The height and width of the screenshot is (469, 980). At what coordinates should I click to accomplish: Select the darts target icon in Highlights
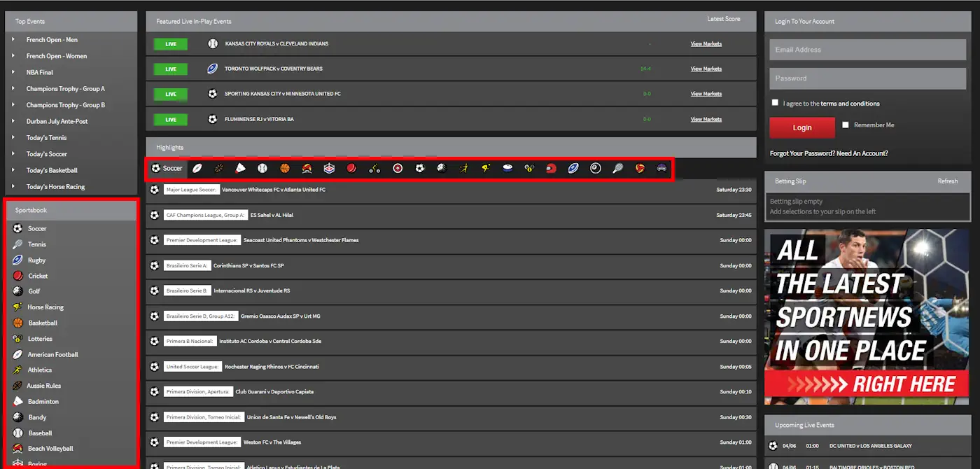pyautogui.click(x=397, y=168)
